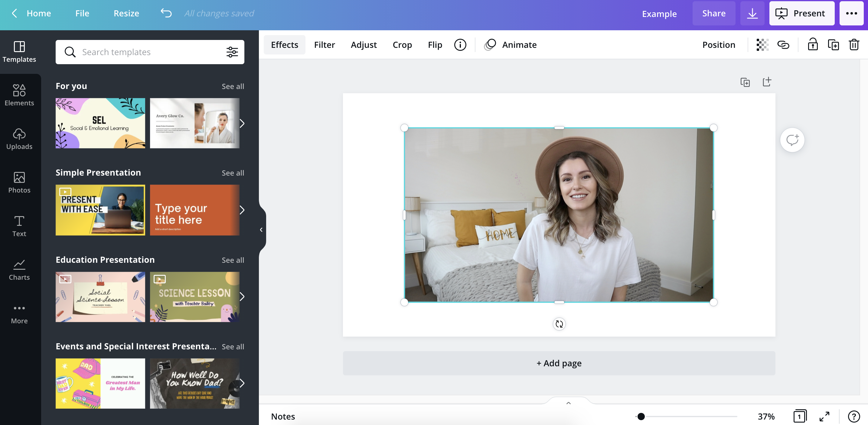868x425 pixels.
Task: Open the Uploads sidebar panel
Action: (19, 139)
